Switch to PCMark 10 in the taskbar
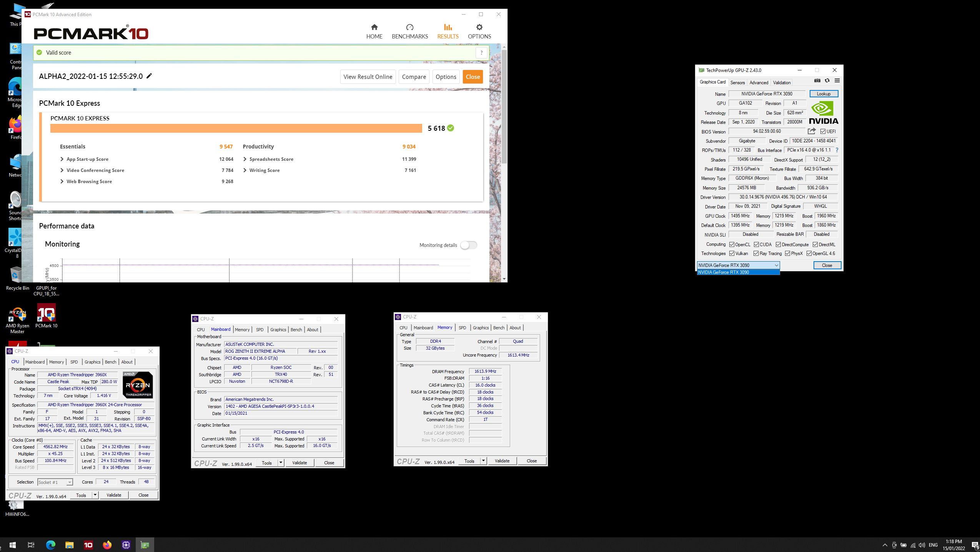The height and width of the screenshot is (552, 980). 88,545
